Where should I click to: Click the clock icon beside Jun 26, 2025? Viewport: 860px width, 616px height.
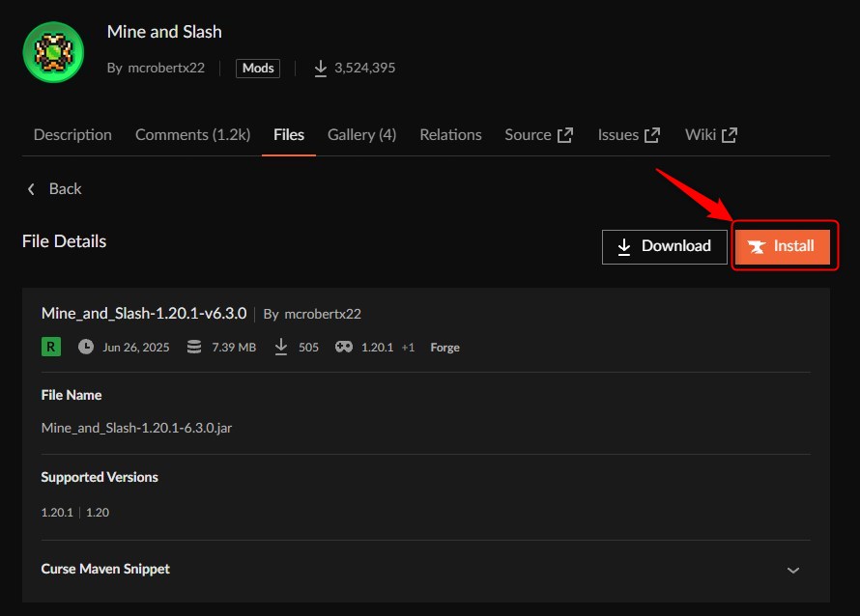pyautogui.click(x=86, y=347)
